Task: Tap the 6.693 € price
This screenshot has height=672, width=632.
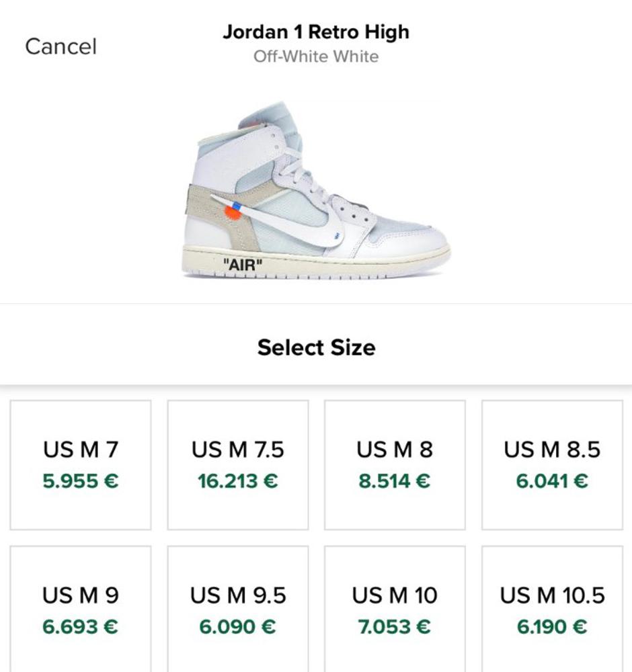Action: tap(81, 627)
